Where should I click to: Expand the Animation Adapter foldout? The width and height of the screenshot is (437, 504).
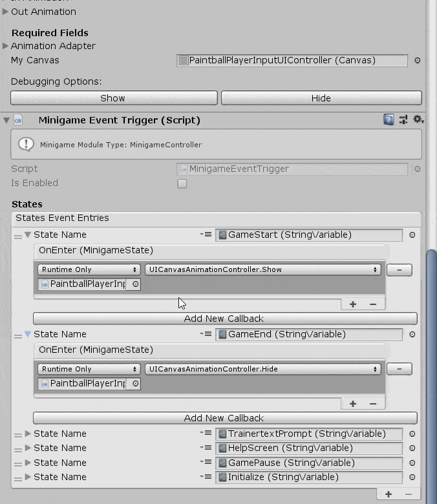coord(5,46)
